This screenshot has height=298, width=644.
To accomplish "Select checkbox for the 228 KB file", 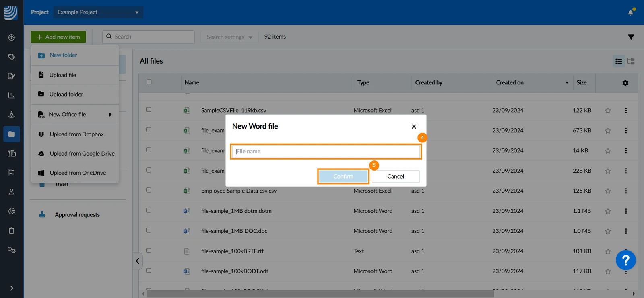I will (x=149, y=170).
